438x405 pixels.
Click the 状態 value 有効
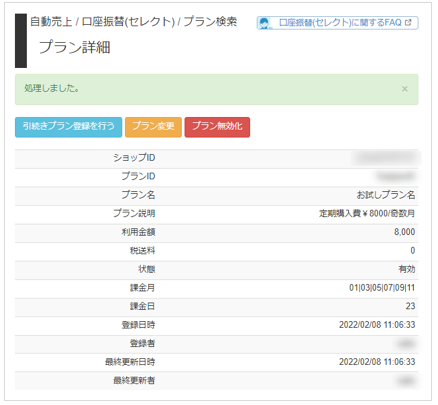[407, 269]
